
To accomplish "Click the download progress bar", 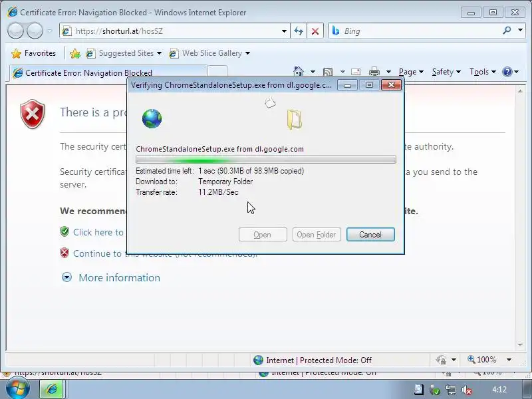I will pos(265,160).
